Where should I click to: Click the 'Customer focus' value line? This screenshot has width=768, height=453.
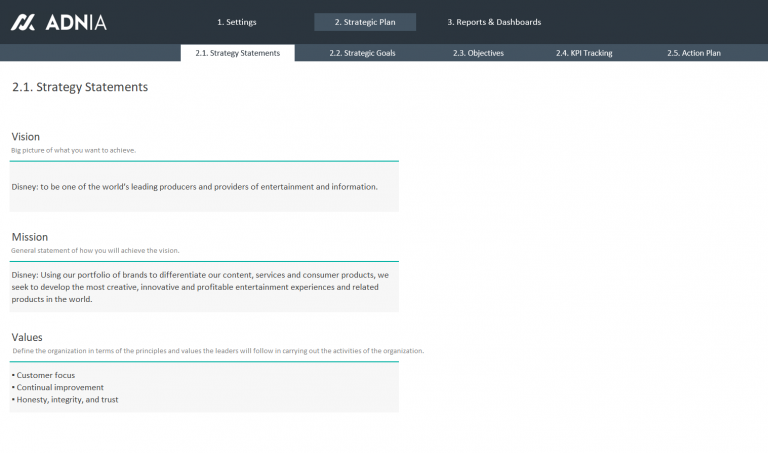pos(46,375)
